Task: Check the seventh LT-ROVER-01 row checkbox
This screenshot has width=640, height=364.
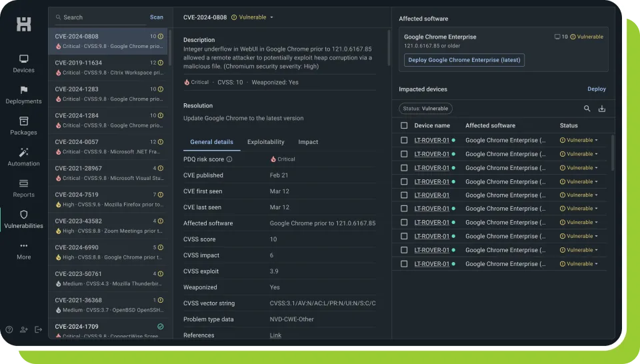Action: click(404, 223)
